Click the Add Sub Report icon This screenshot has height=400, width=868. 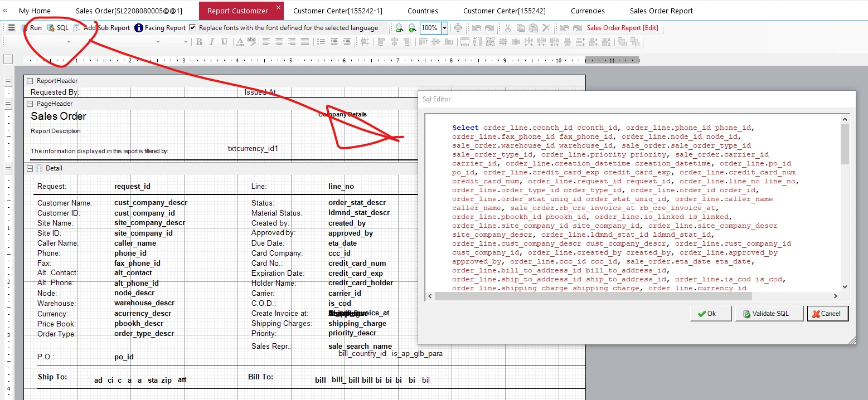click(77, 28)
